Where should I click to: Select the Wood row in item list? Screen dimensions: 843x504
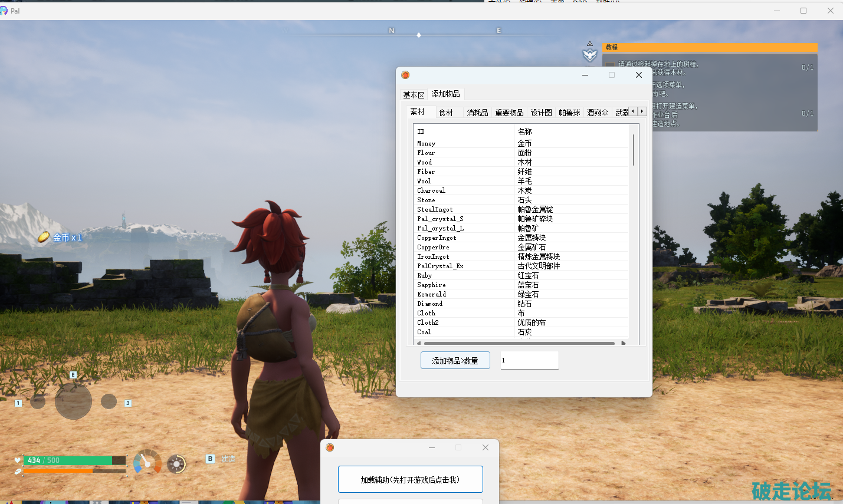pyautogui.click(x=425, y=162)
